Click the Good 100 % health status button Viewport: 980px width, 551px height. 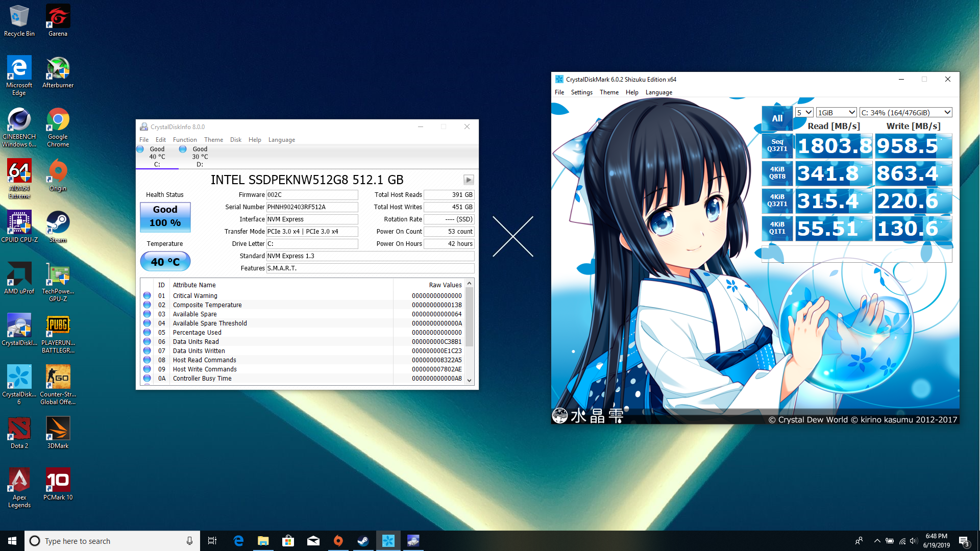(x=165, y=217)
